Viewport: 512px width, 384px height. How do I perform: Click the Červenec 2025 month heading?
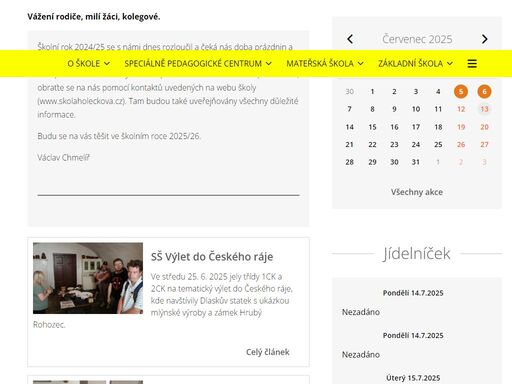pos(417,39)
